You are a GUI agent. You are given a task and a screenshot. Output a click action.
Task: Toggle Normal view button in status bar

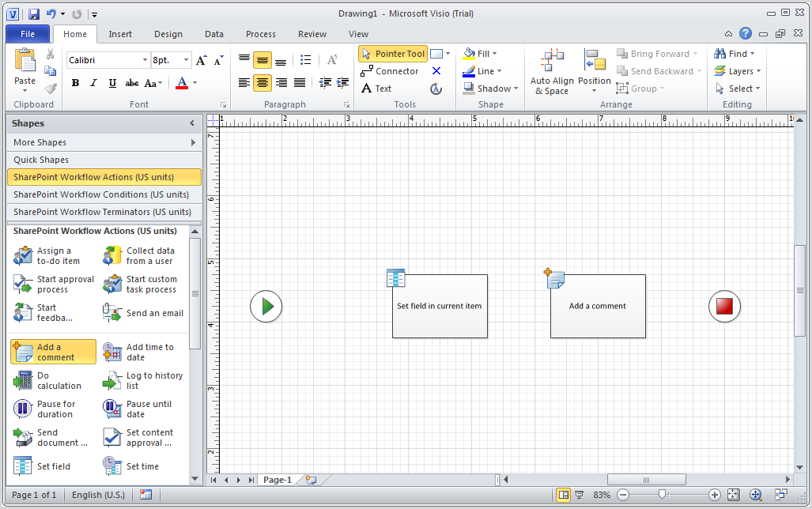pyautogui.click(x=564, y=495)
